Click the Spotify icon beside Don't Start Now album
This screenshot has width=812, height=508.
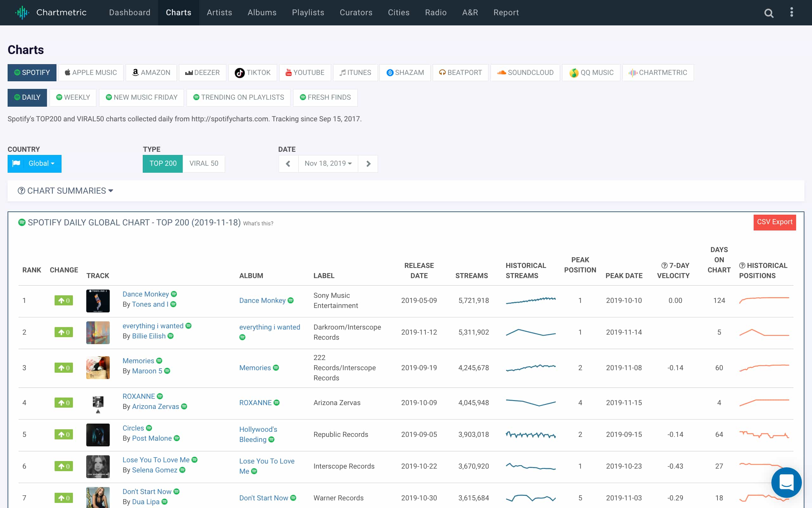pyautogui.click(x=293, y=498)
